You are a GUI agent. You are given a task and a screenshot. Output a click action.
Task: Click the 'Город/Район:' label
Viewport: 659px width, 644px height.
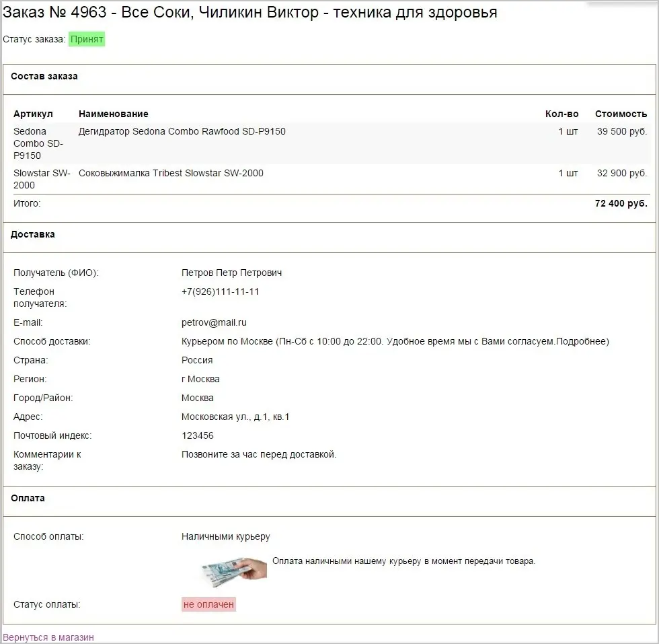point(43,398)
